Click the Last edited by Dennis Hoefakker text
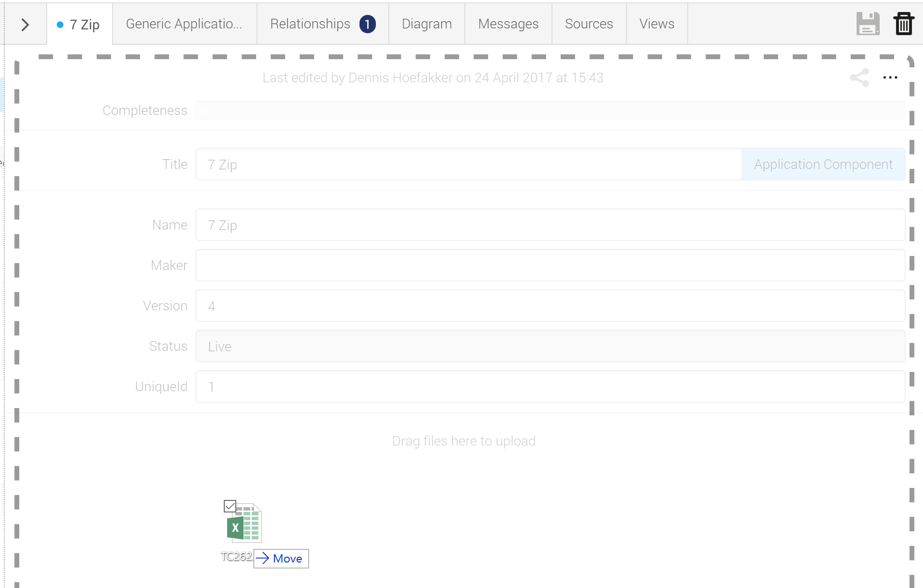 433,78
